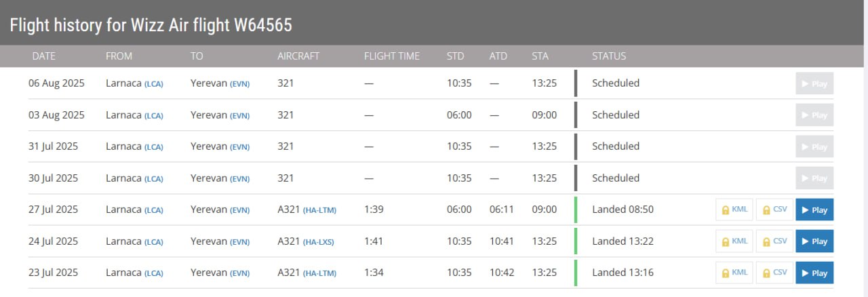Open Yerevan link on the 31 Jul row
The image size is (868, 297).
pos(209,146)
